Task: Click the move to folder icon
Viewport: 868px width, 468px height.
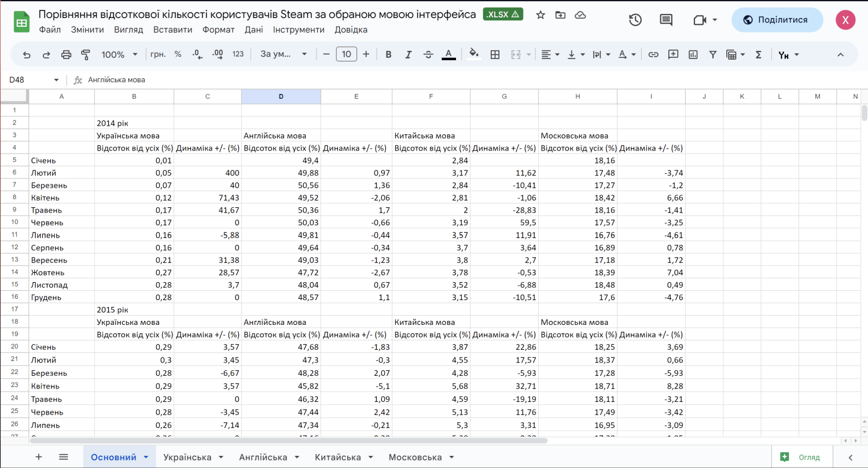Action: coord(560,15)
